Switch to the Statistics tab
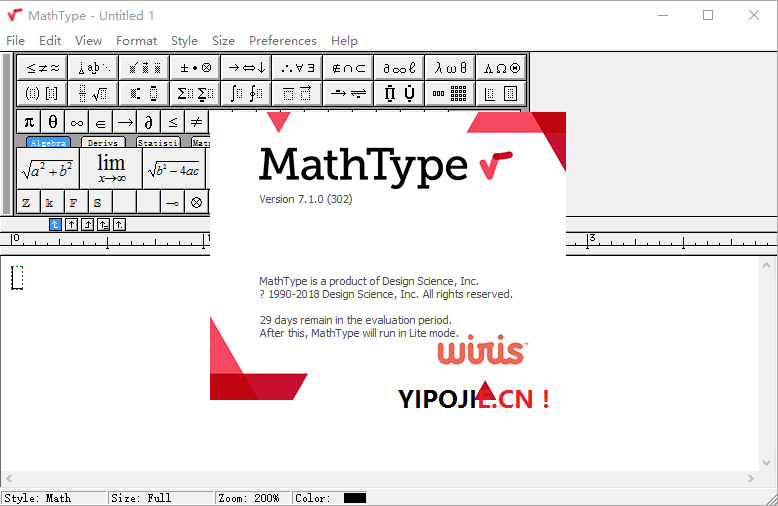Viewport: 778px width, 506px height. pyautogui.click(x=158, y=142)
